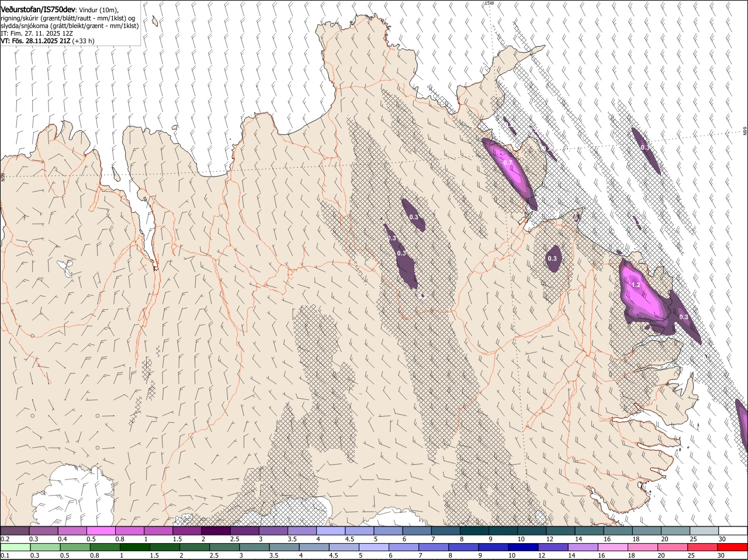The image size is (748, 560).
Task: Select purple lower legend swatch labeled 14
Action: click(x=583, y=547)
